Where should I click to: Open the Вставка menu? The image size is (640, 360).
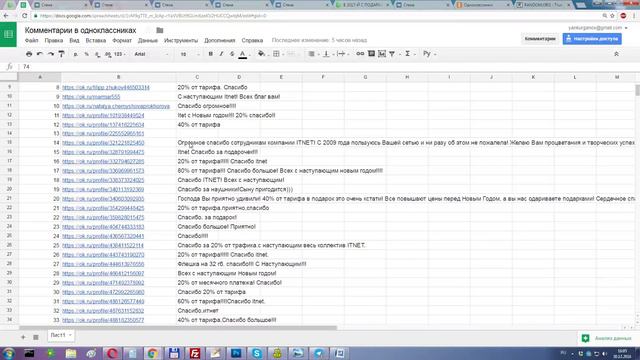(x=96, y=40)
